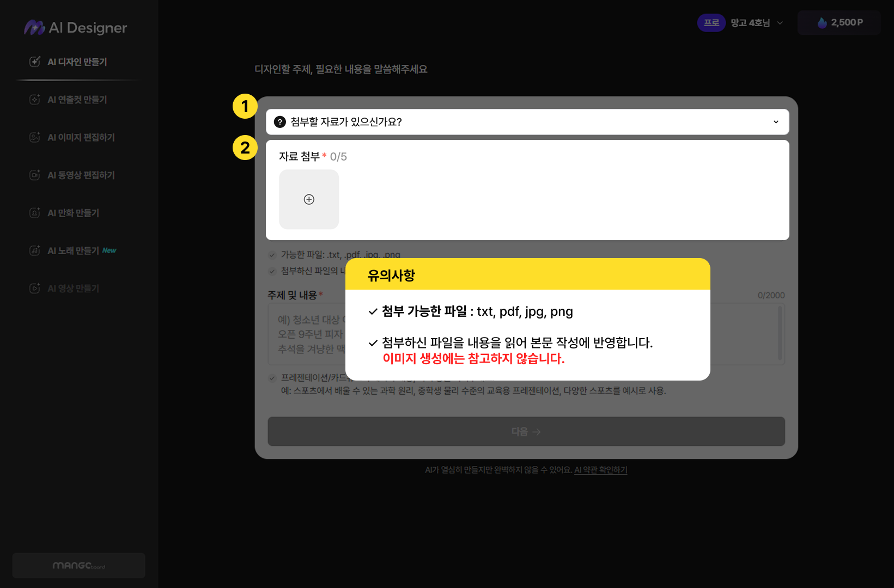The image size is (894, 588).
Task: Open the 망고 4호님 account dropdown arrow
Action: (780, 23)
